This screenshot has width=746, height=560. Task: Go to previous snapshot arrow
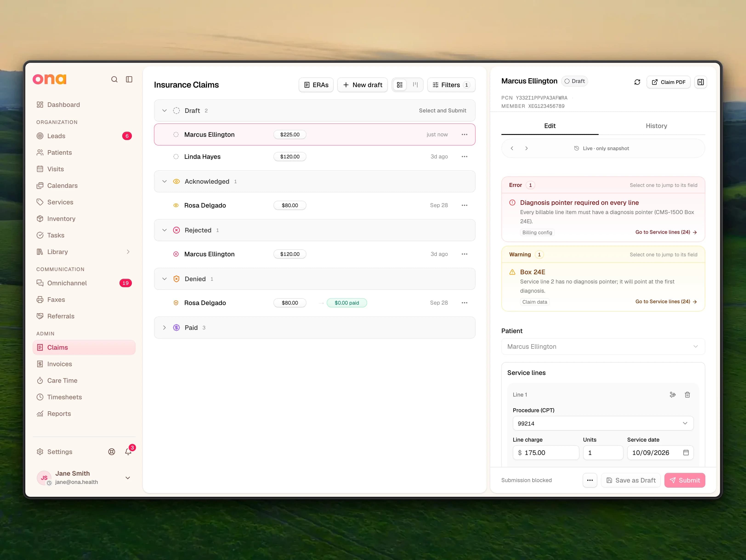click(x=512, y=149)
